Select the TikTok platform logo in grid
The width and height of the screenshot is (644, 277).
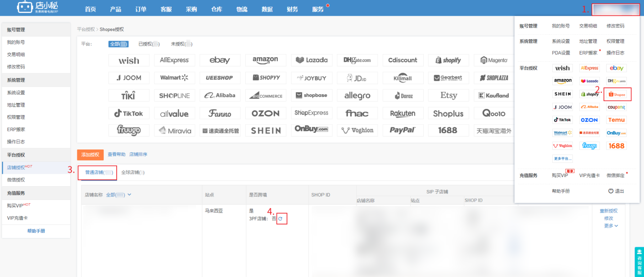tap(129, 113)
